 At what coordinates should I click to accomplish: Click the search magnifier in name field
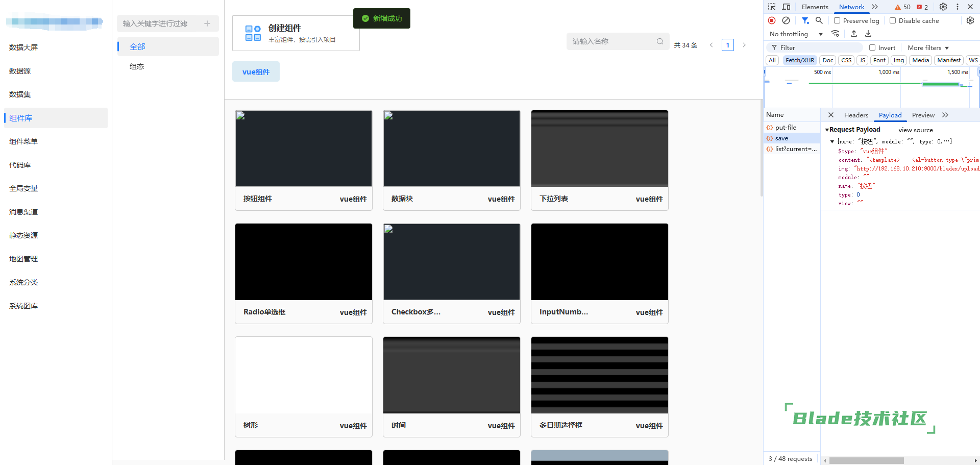(660, 41)
